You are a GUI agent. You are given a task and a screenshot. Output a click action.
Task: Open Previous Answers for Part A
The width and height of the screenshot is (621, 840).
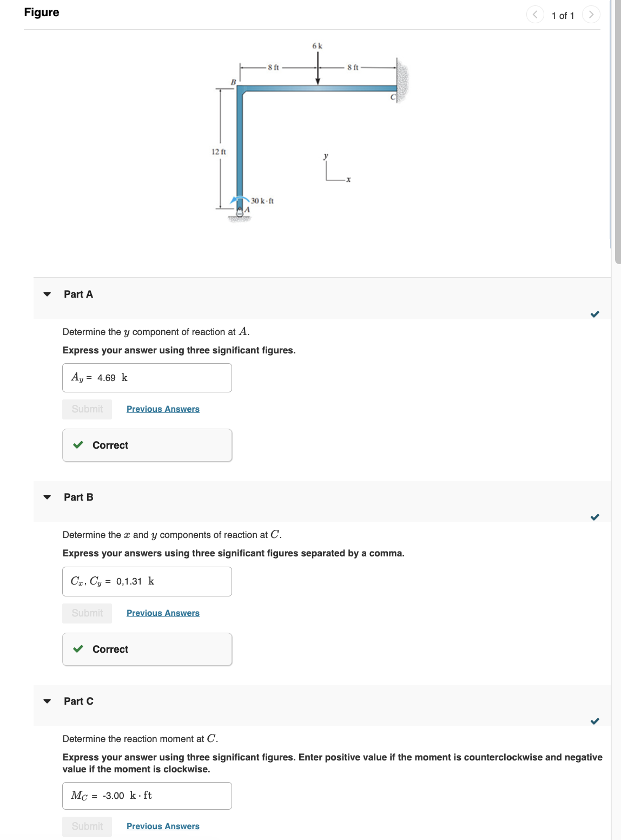(x=163, y=409)
